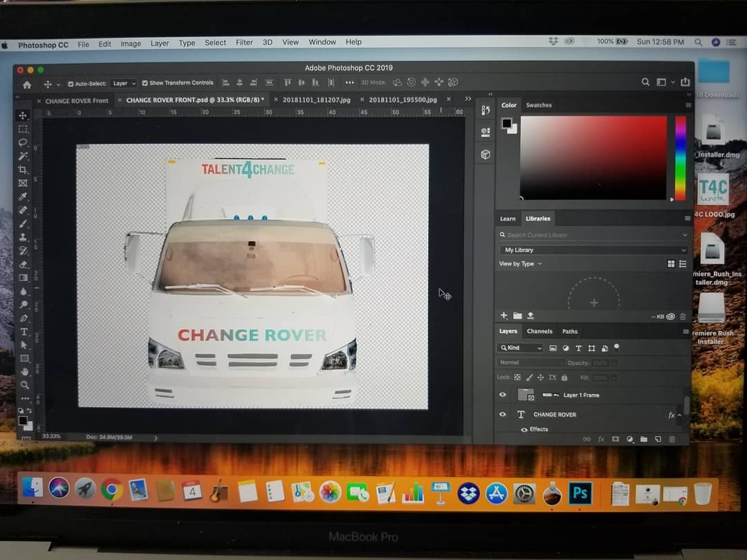Select the Hand tool

click(24, 371)
